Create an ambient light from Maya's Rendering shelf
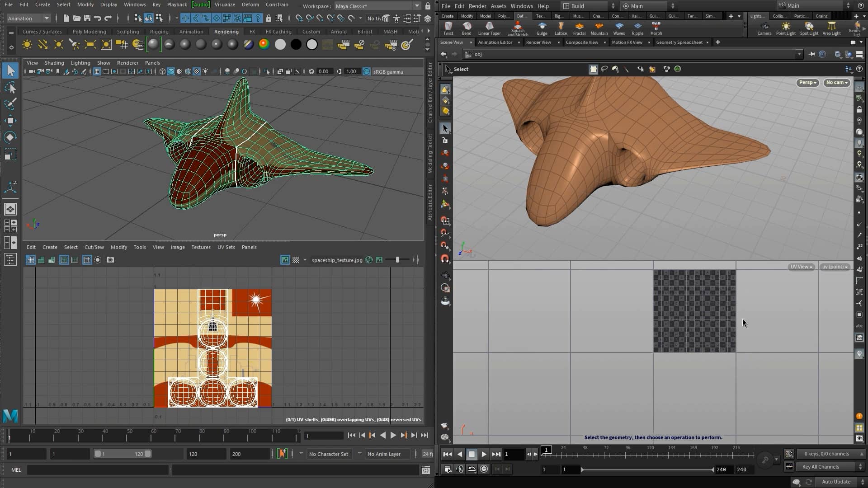Viewport: 868px width, 488px height. tap(27, 44)
